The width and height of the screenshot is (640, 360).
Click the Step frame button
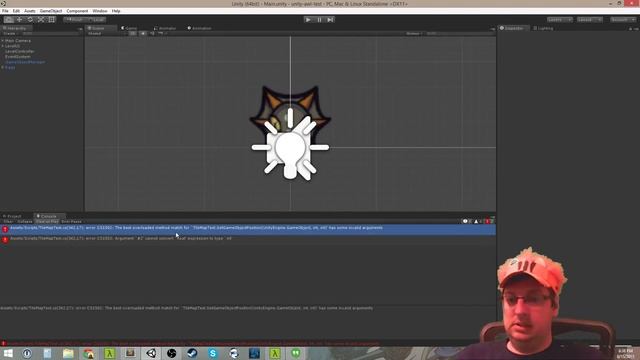[x=330, y=20]
